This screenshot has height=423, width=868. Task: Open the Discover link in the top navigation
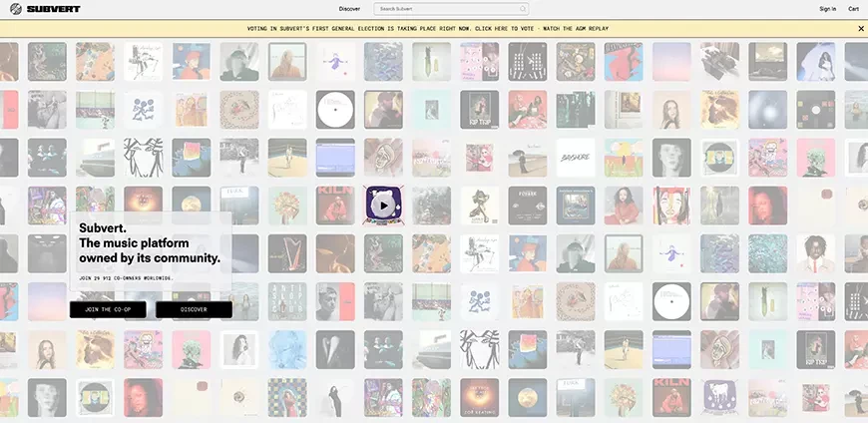click(349, 9)
